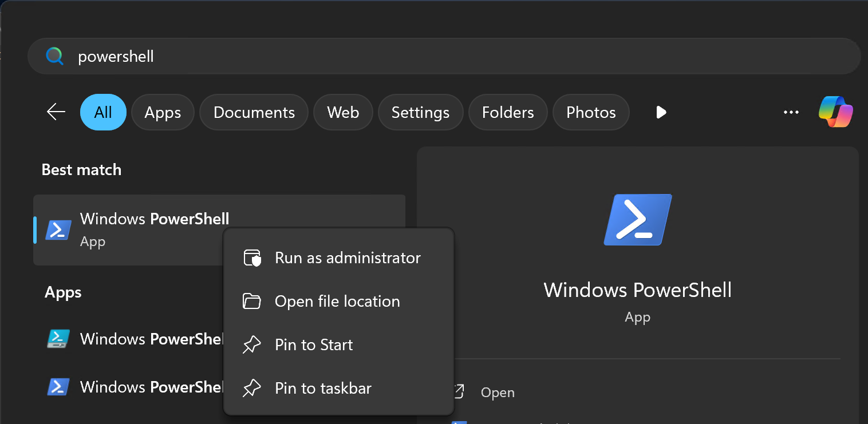Screen dimensions: 868x424
Task: Click the Windows PowerShell title in the preview pane
Action: click(638, 290)
